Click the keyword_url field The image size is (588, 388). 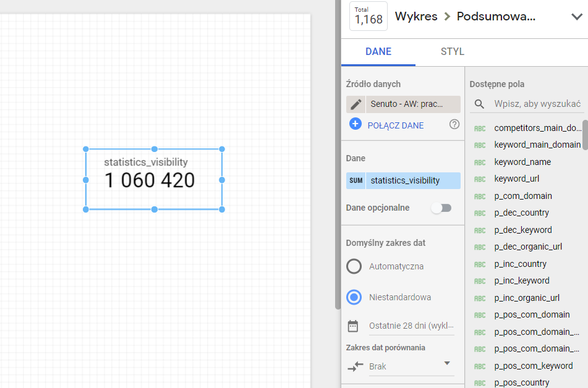tap(516, 179)
